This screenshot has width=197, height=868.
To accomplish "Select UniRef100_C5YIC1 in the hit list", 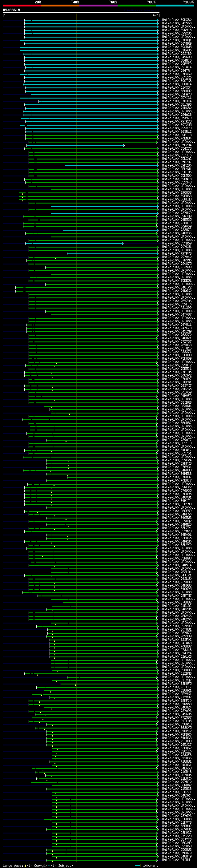I will [177, 98].
